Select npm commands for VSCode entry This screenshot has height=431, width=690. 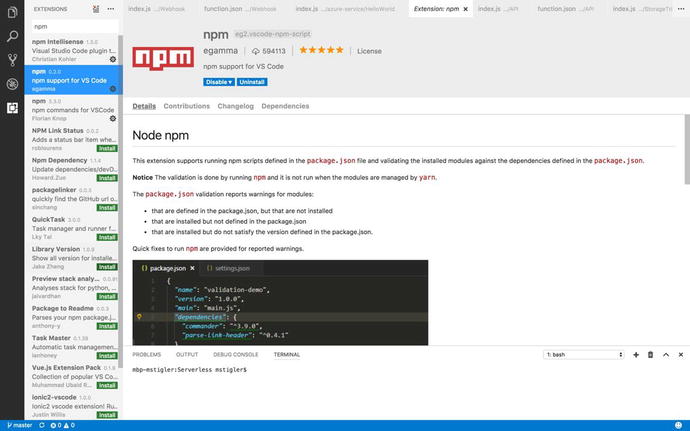click(71, 110)
